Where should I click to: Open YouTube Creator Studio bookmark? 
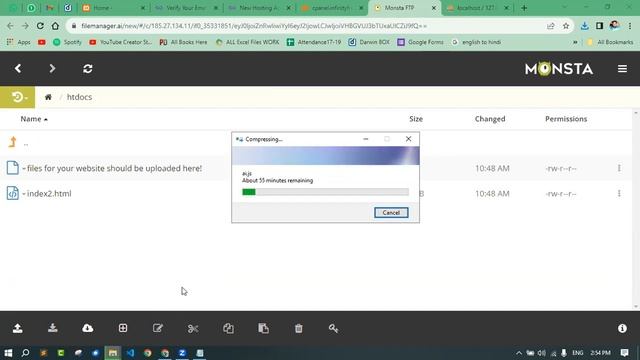tap(121, 42)
